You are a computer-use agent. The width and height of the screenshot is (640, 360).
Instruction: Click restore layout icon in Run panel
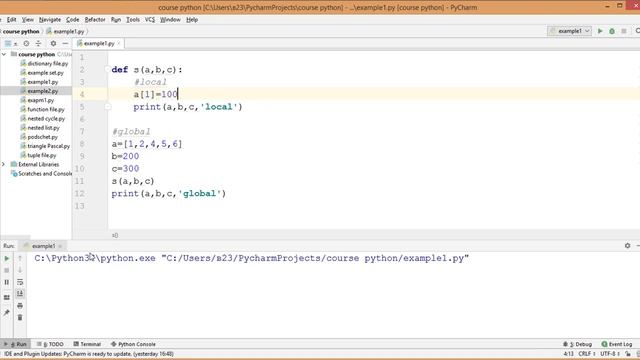(7, 298)
